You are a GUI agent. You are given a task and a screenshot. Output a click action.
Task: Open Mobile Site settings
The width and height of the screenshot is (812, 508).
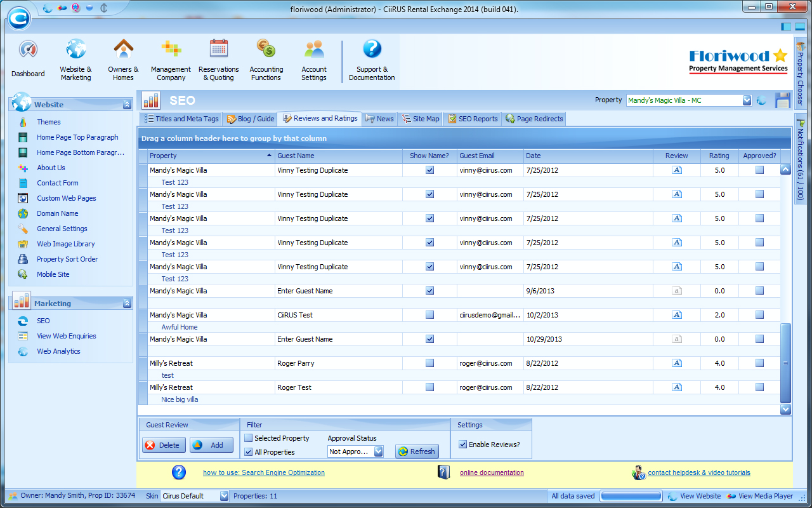[x=53, y=274]
